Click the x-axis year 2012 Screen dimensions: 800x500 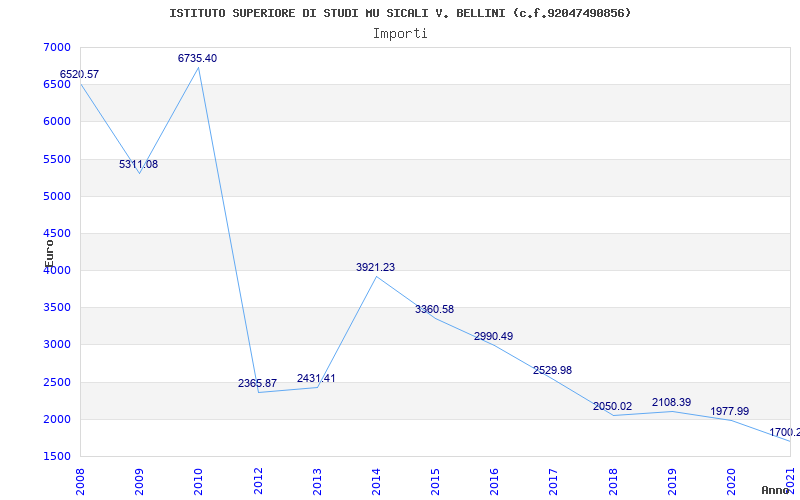pos(258,482)
